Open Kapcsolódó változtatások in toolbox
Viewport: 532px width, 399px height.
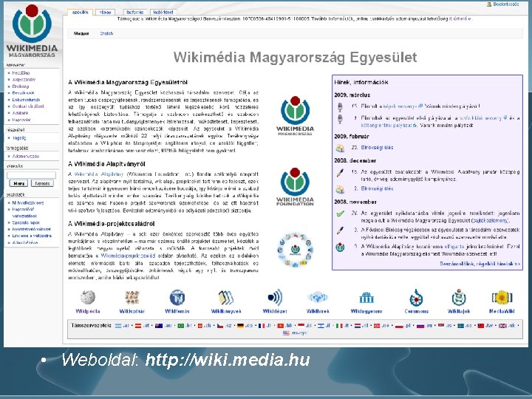coord(24,212)
